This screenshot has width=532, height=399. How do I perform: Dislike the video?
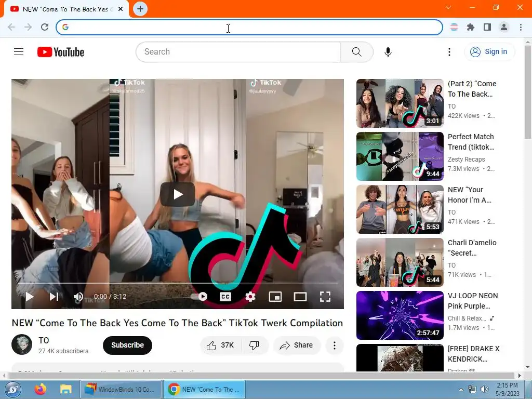255,345
